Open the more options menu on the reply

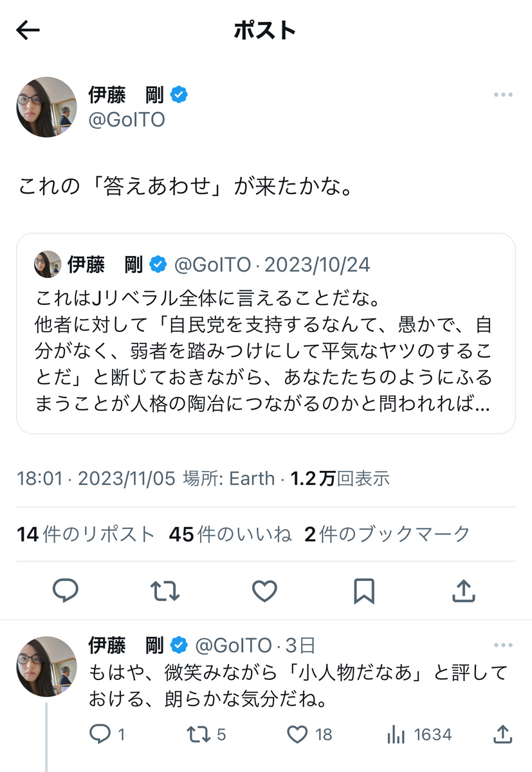click(502, 645)
